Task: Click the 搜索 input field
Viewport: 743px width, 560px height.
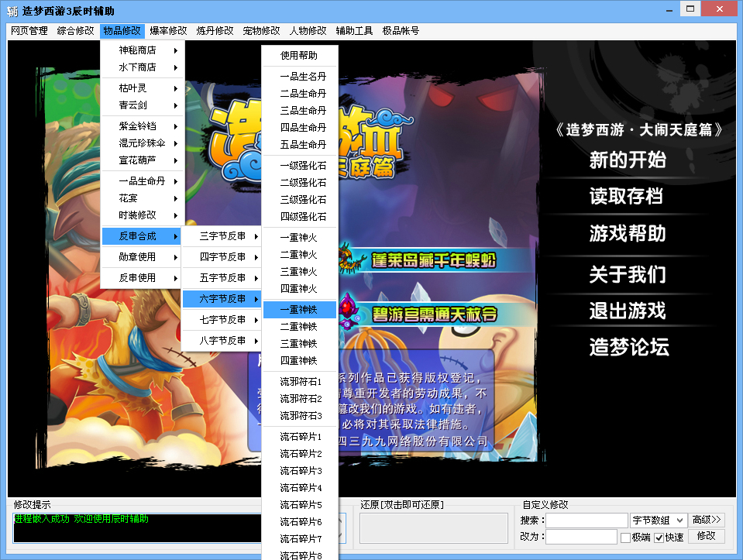Action: pyautogui.click(x=586, y=520)
